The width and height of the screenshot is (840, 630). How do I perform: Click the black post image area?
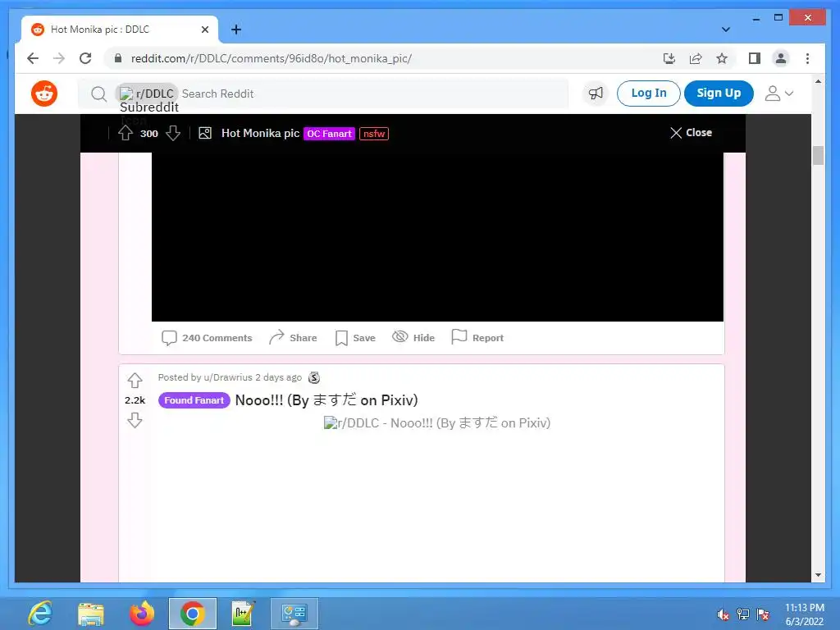[x=437, y=237]
